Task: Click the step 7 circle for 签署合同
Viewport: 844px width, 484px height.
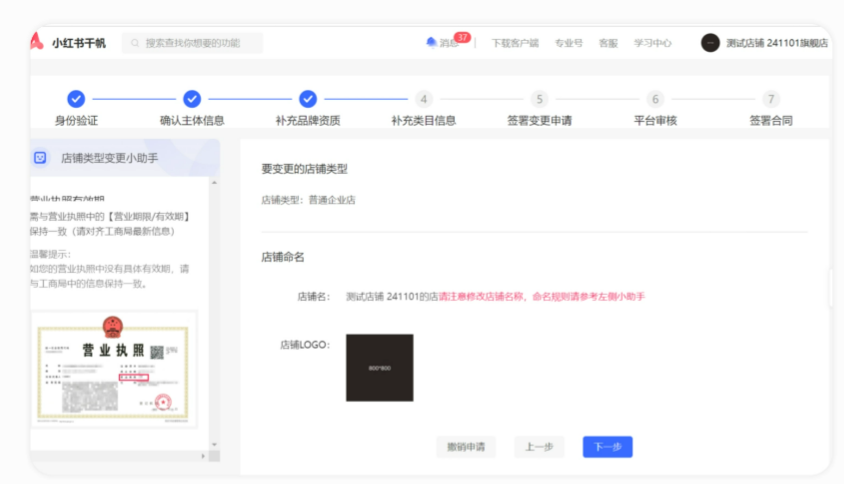Action: point(771,99)
